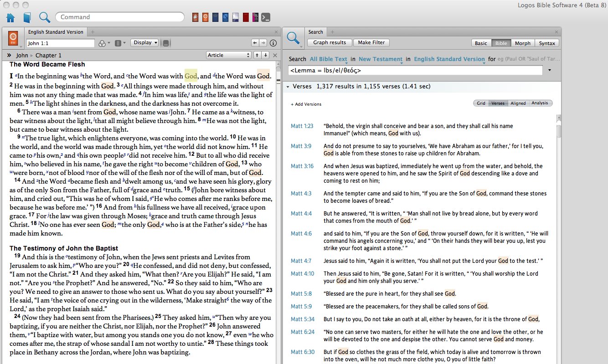Open the New Testament range selector
The height and width of the screenshot is (364, 608).
point(381,59)
